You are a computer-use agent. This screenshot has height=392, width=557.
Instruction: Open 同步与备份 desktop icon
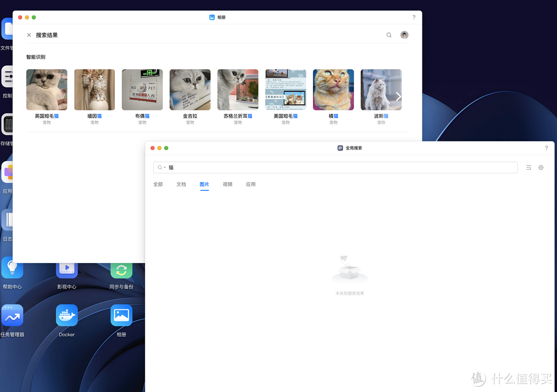[x=121, y=267]
